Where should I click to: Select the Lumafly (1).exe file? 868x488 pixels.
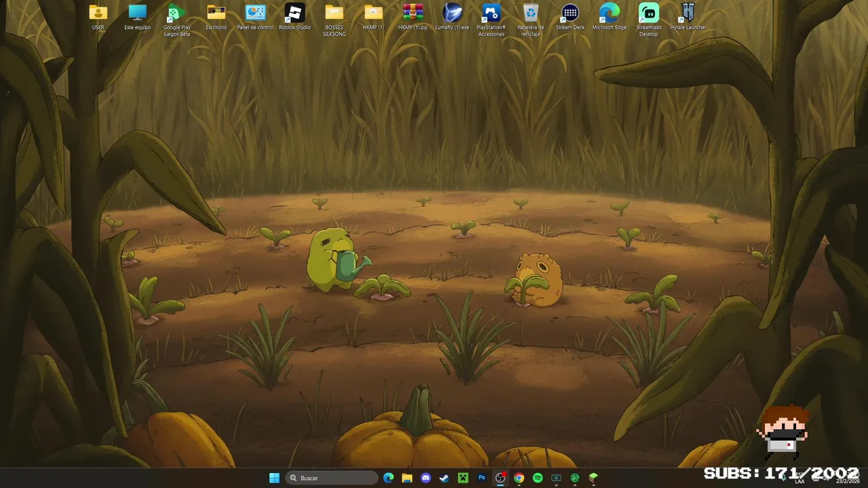(452, 18)
